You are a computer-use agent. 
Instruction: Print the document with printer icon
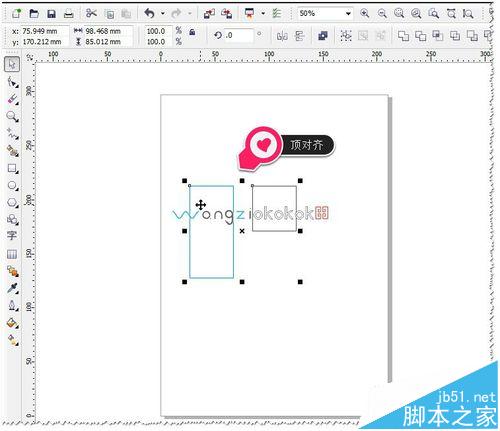(x=69, y=14)
